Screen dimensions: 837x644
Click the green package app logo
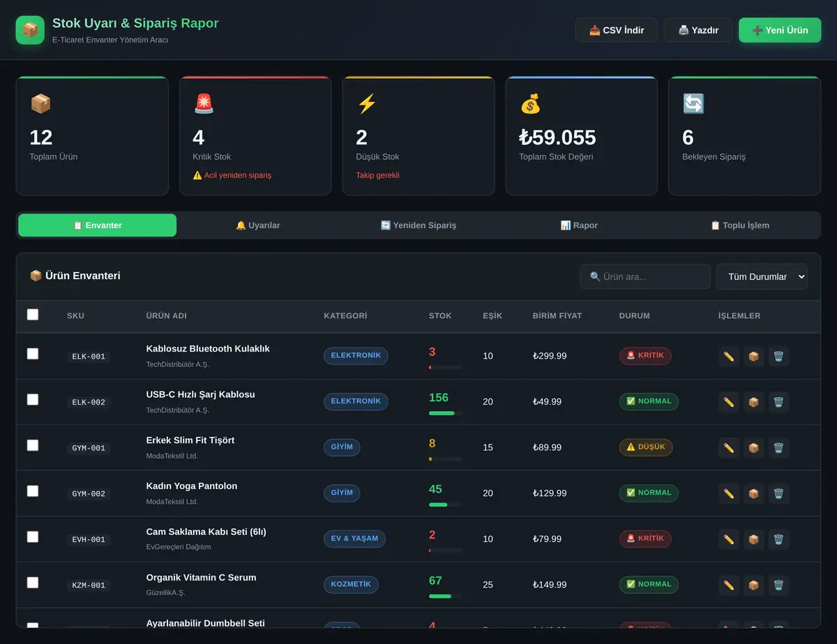coord(30,30)
